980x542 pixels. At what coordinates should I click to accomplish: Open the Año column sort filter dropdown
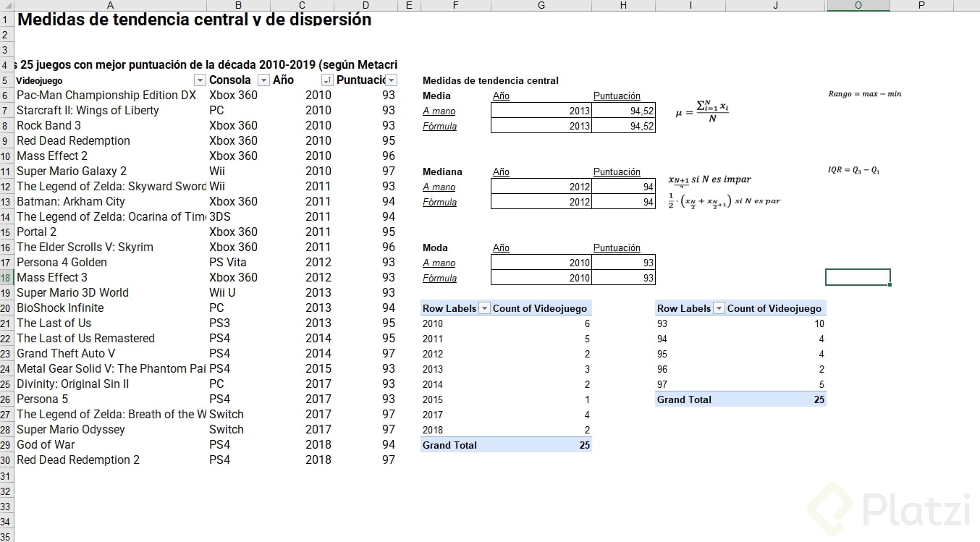tap(327, 80)
